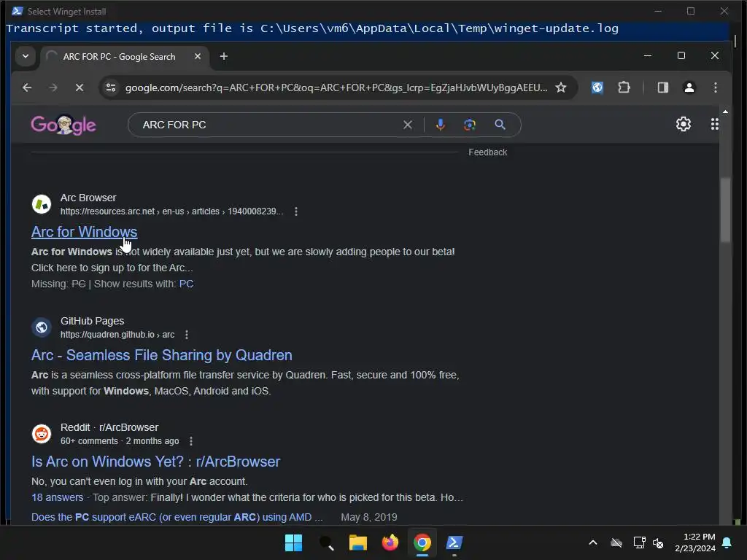The width and height of the screenshot is (747, 560).
Task: Go back to the previous page
Action: pos(27,87)
